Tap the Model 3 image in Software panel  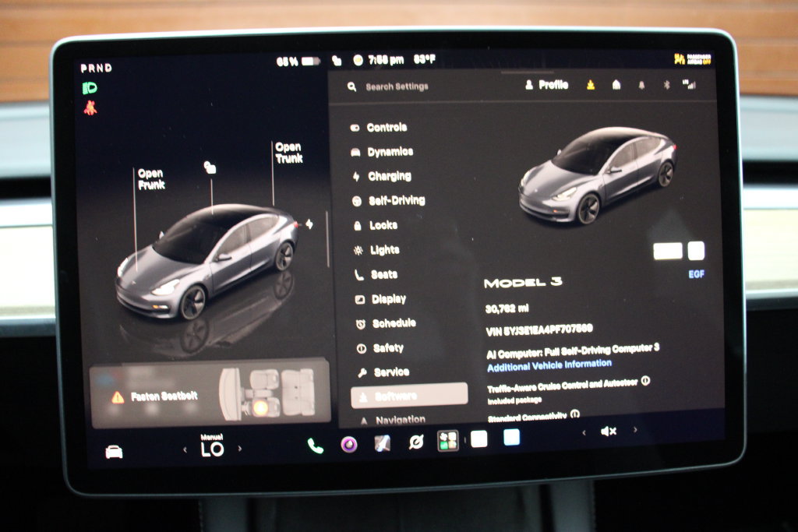point(598,174)
